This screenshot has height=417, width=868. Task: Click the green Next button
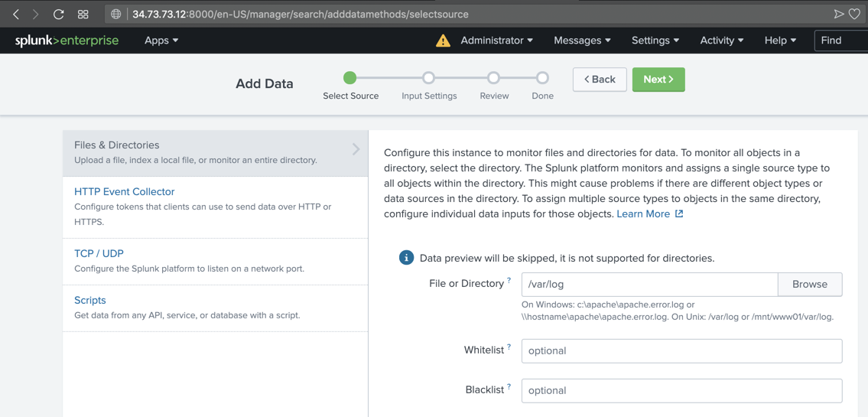658,80
